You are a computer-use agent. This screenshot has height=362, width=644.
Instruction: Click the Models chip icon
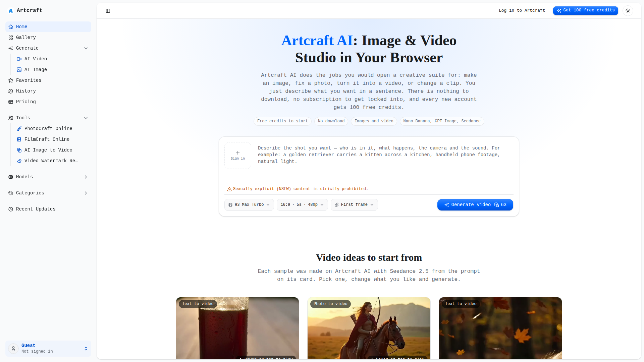point(11,177)
